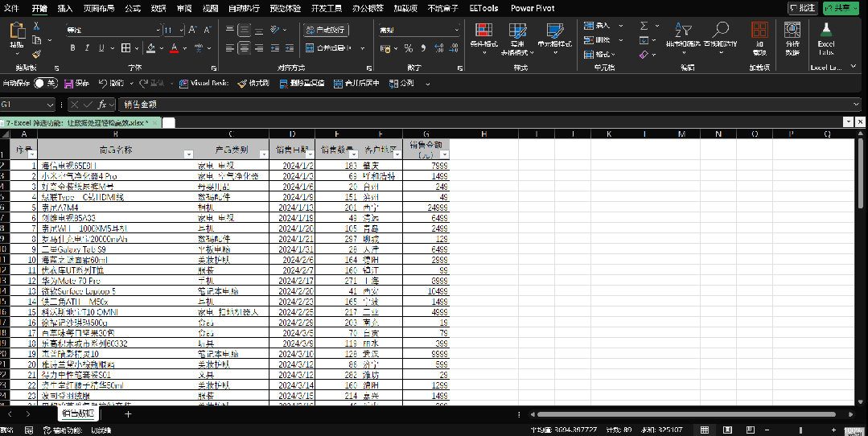Switch to the 公式 (Formulas) ribbon tab
868x436 pixels.
coord(132,8)
